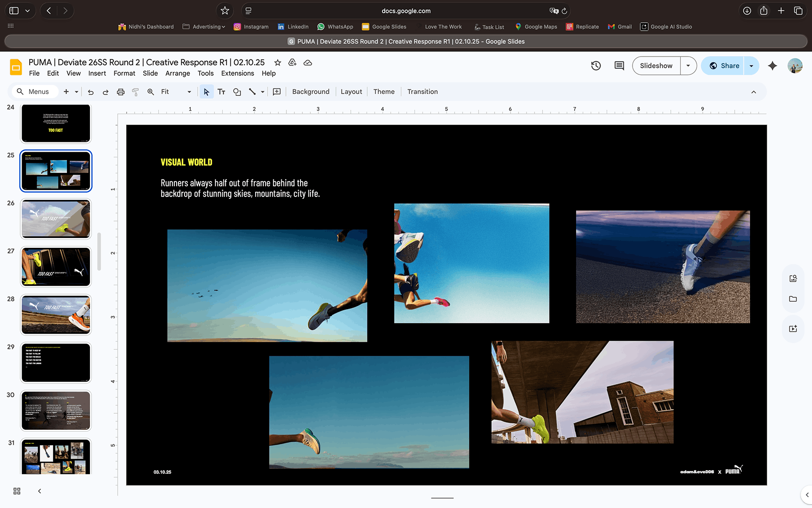Click the Undo arrow icon
This screenshot has height=508, width=812.
pos(91,92)
